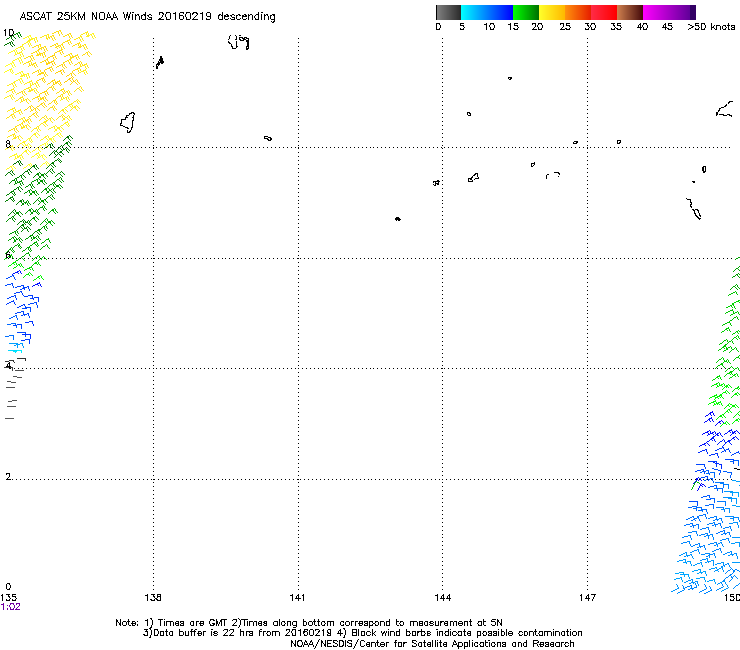
Task: Click longitude label '147' on bottom axis
Action: point(588,598)
